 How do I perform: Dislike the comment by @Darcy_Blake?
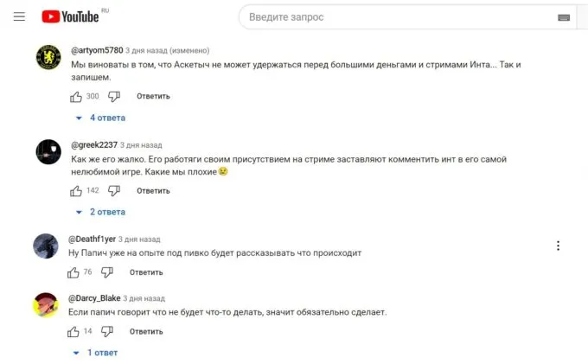tap(108, 331)
